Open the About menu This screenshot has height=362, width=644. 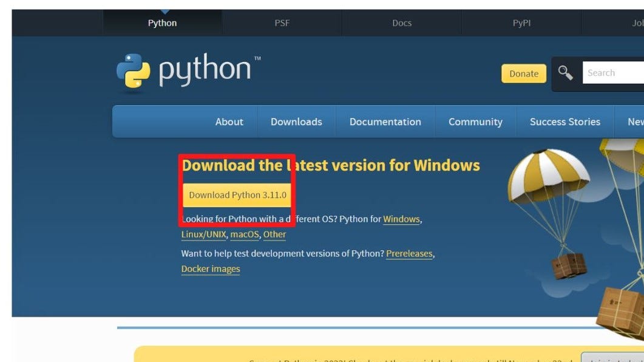coord(229,121)
